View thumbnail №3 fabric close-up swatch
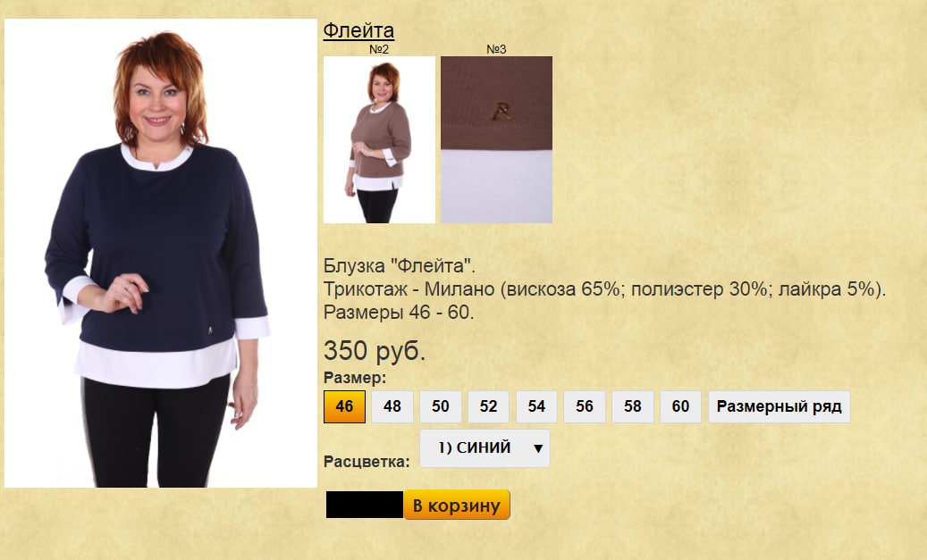 click(x=496, y=139)
